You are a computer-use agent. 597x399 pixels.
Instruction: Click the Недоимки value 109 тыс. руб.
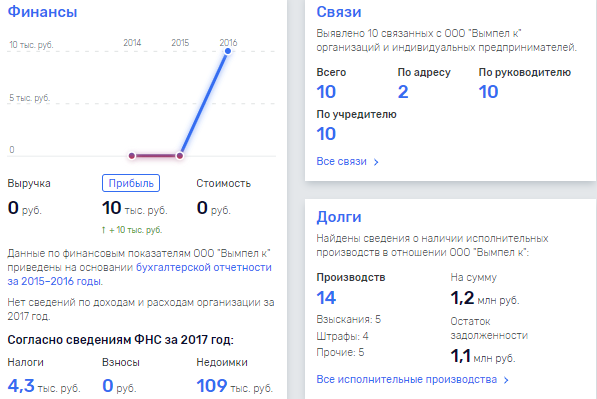235,386
